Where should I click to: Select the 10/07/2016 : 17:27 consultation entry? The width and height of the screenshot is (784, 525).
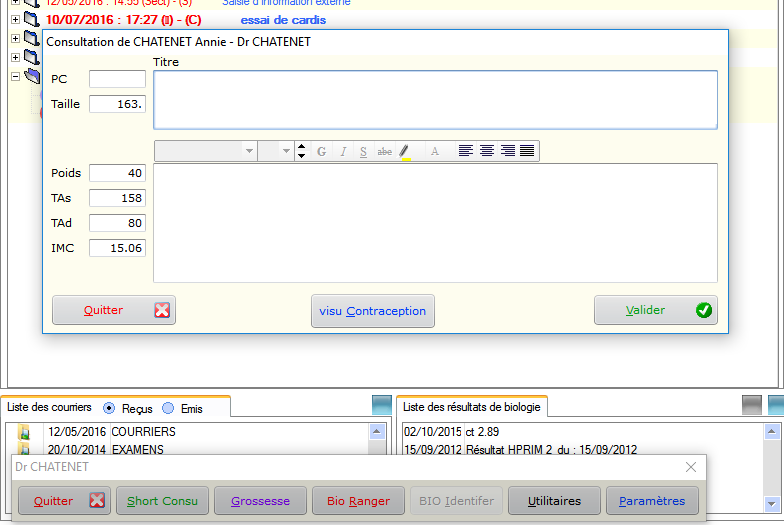(x=124, y=20)
